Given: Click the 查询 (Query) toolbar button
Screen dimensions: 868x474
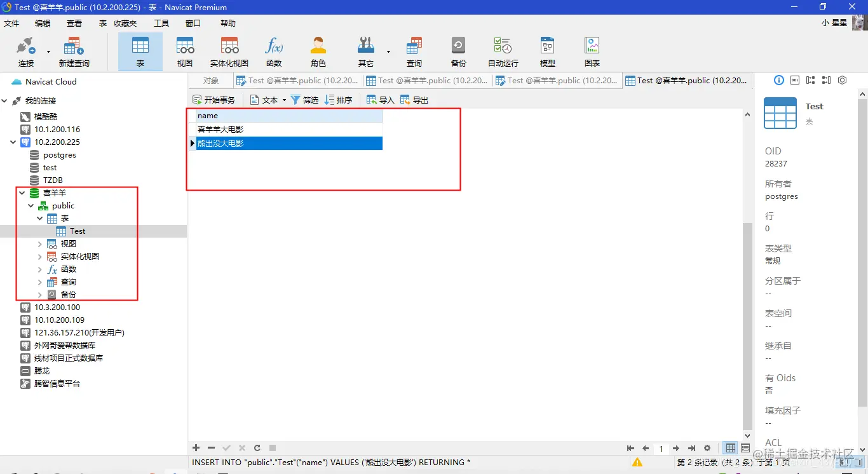Looking at the screenshot, I should point(414,52).
